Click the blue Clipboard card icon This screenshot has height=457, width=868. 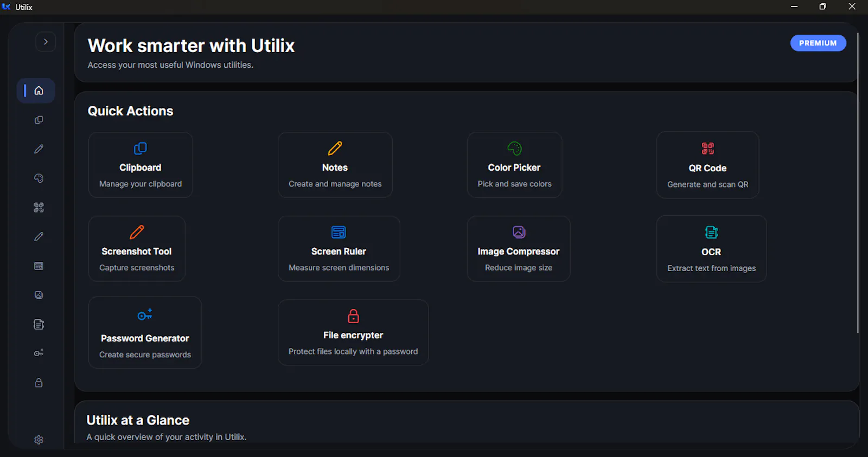(x=140, y=148)
